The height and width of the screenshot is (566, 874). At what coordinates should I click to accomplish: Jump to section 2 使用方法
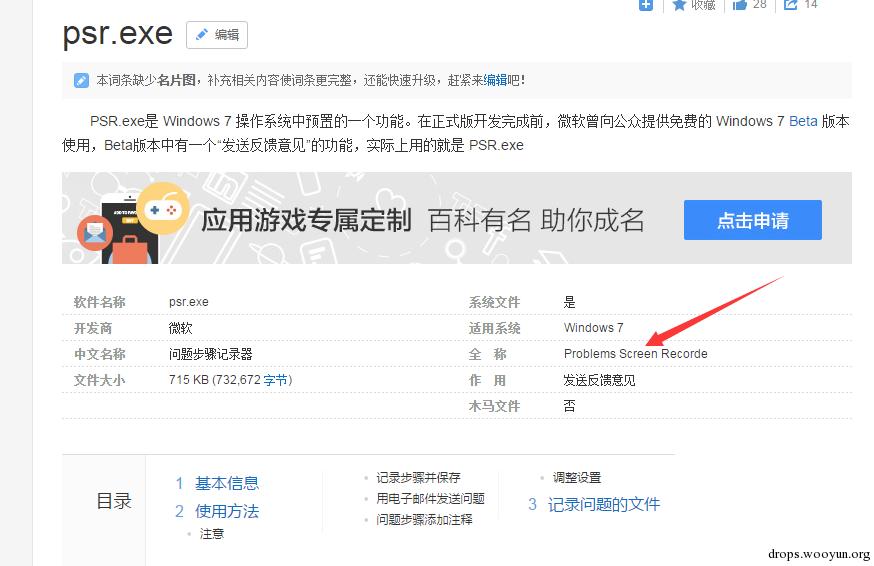coord(217,511)
